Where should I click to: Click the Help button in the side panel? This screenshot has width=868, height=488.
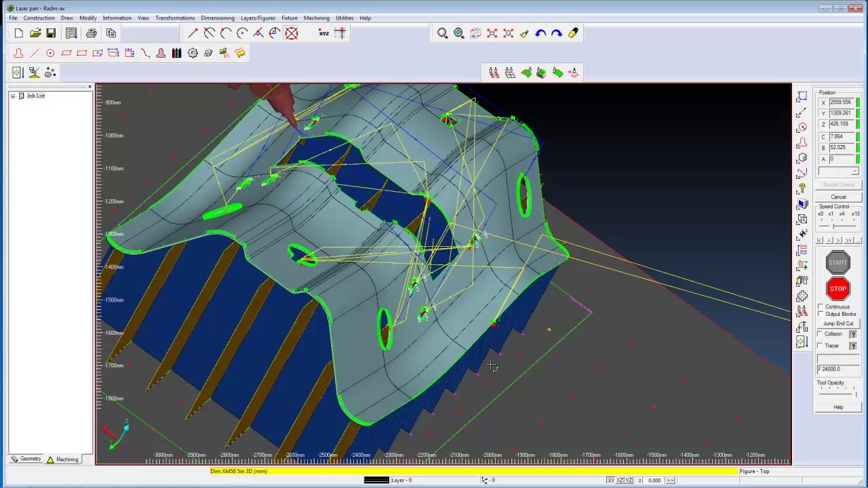tap(838, 407)
